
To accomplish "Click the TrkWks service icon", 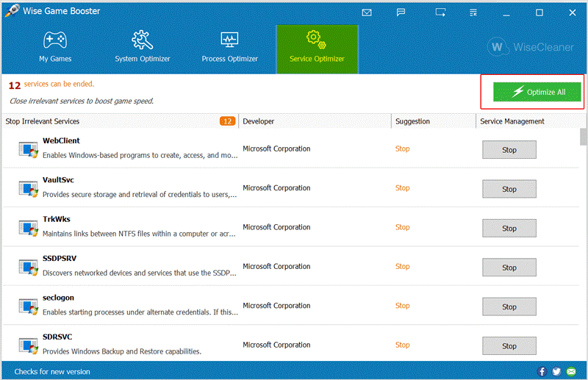I will point(28,228).
